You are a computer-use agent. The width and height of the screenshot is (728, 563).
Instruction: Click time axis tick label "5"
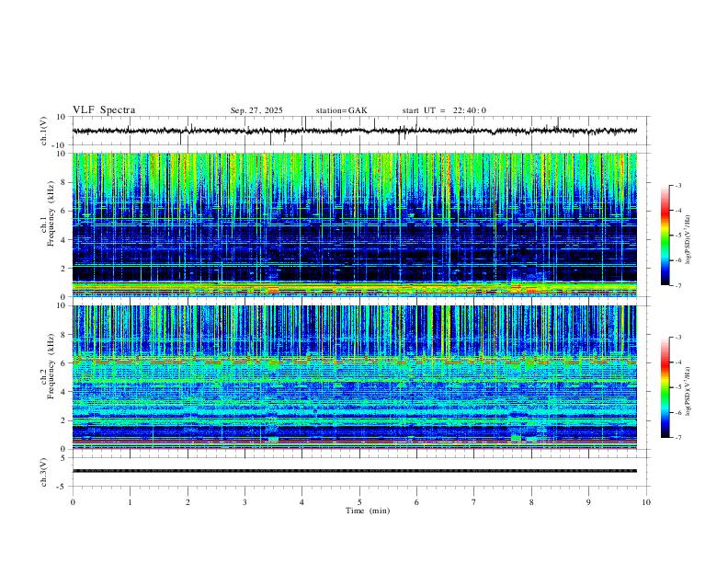point(359,502)
